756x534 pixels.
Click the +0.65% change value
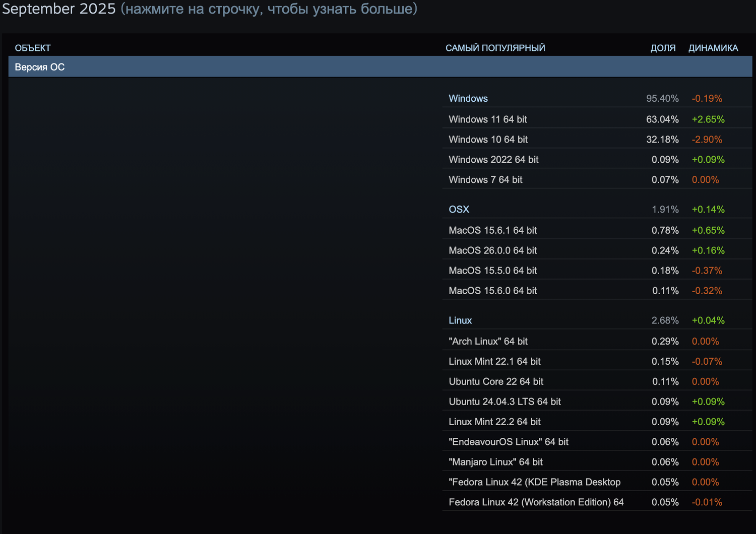[708, 230]
